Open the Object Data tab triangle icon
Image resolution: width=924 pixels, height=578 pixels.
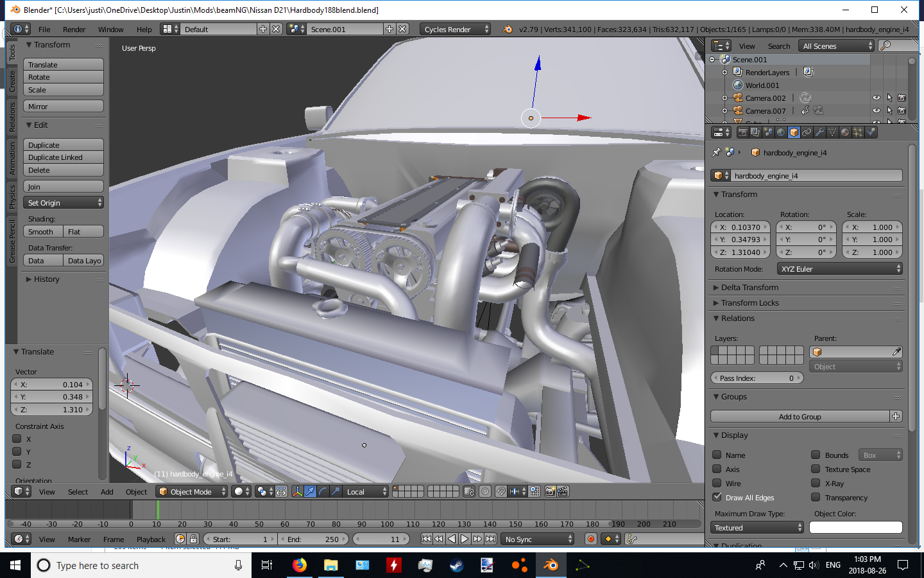click(x=832, y=132)
